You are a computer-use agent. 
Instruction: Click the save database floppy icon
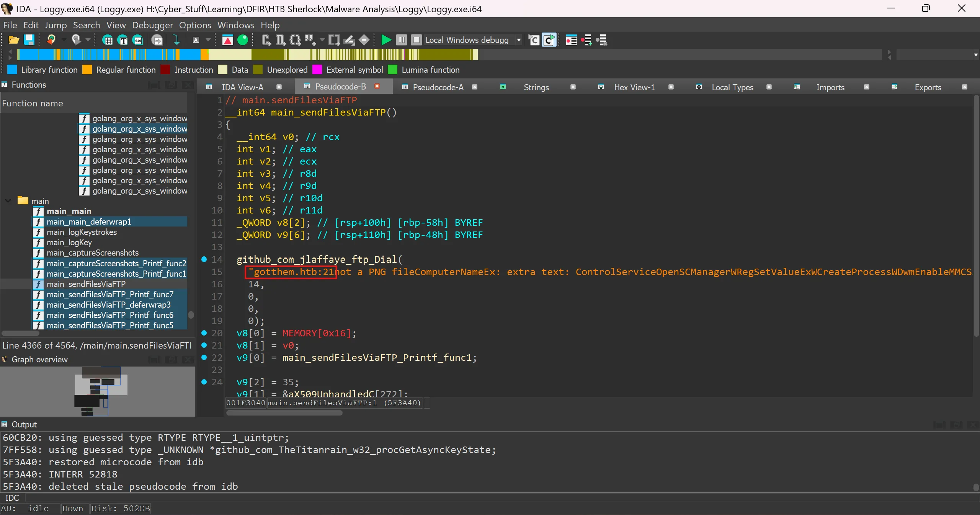tap(29, 40)
